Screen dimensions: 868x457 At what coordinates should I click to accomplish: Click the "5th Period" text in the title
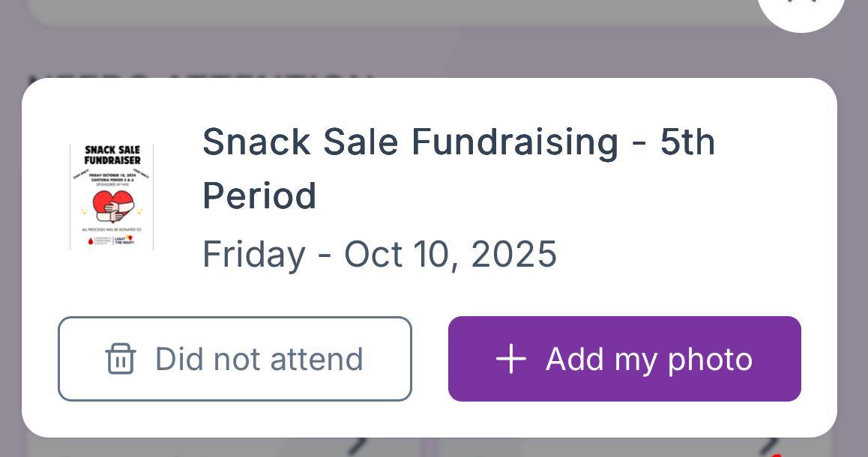point(259,196)
